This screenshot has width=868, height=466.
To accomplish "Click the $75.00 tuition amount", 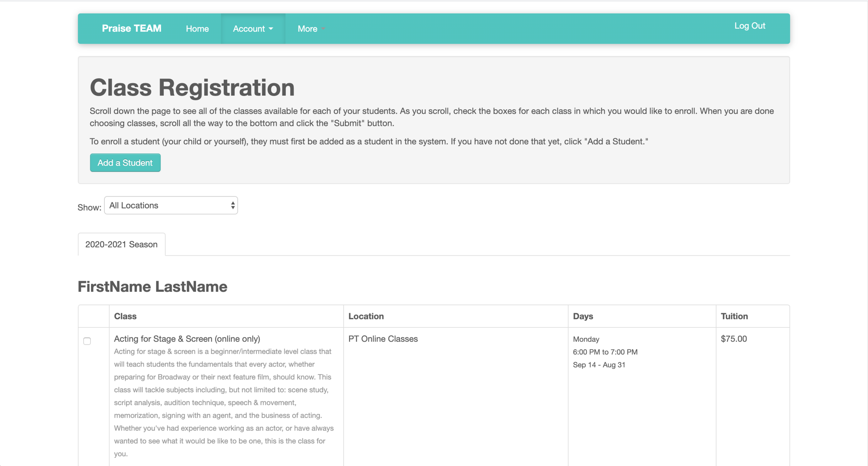I will [x=734, y=339].
